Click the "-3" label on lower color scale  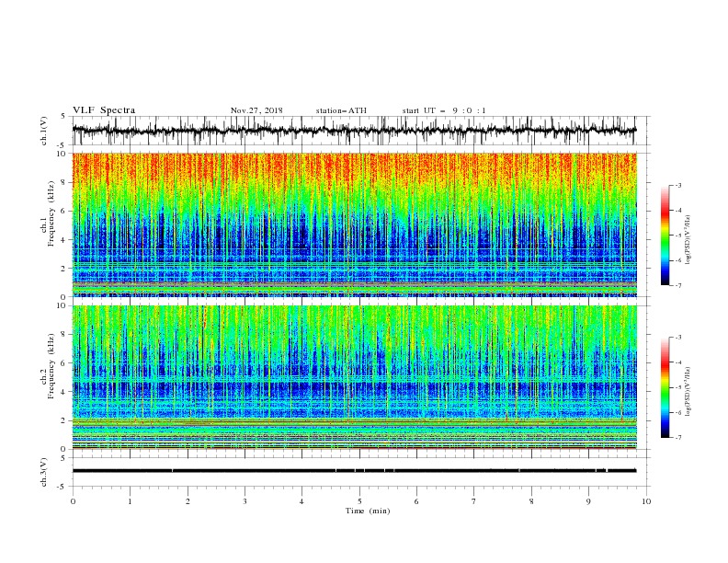point(677,338)
